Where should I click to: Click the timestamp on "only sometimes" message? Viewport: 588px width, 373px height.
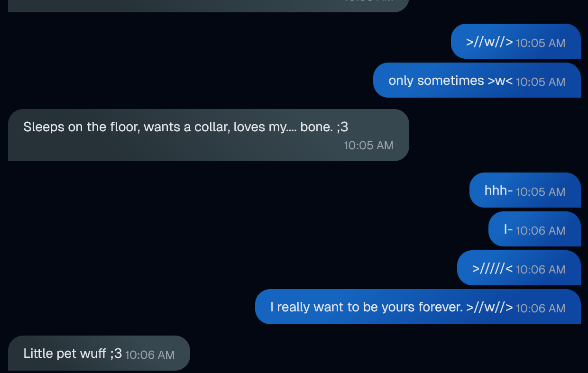(541, 82)
